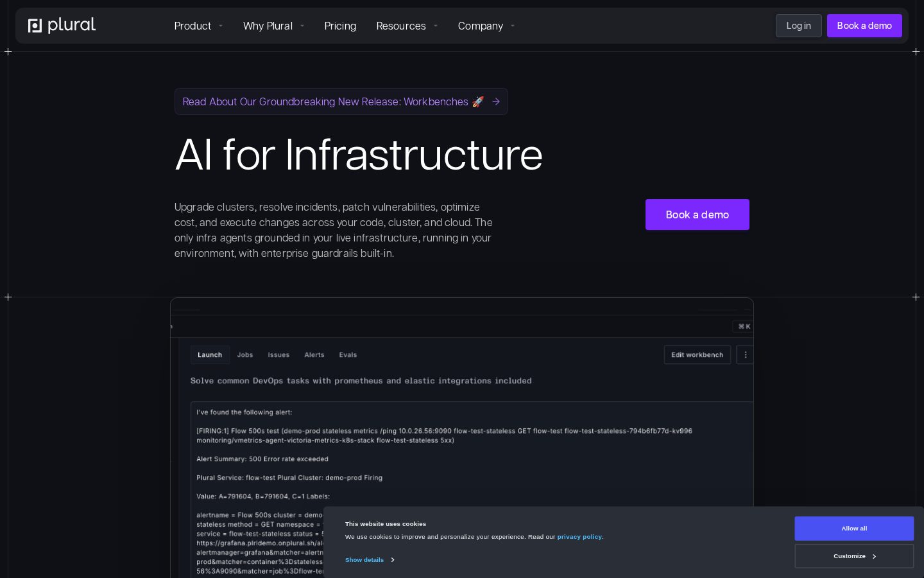Switch to the Alerts tab
Screen dimensions: 924x578
314,355
